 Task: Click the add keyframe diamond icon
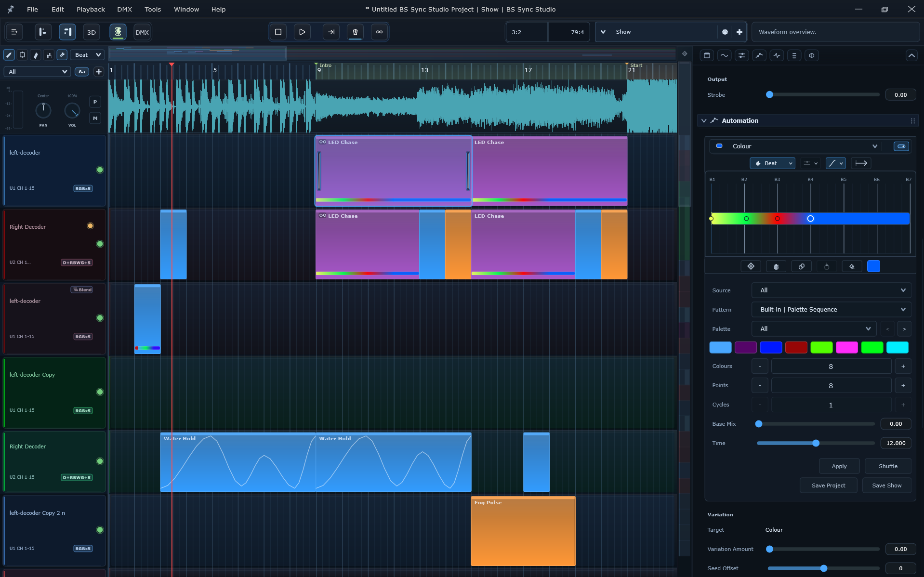tap(751, 266)
